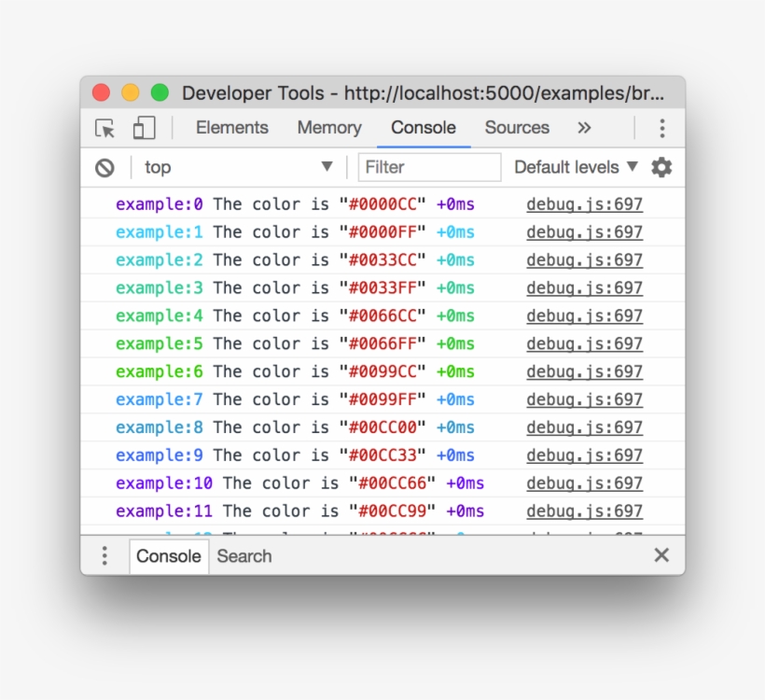Click the Filter input field
765x700 pixels.
point(429,167)
